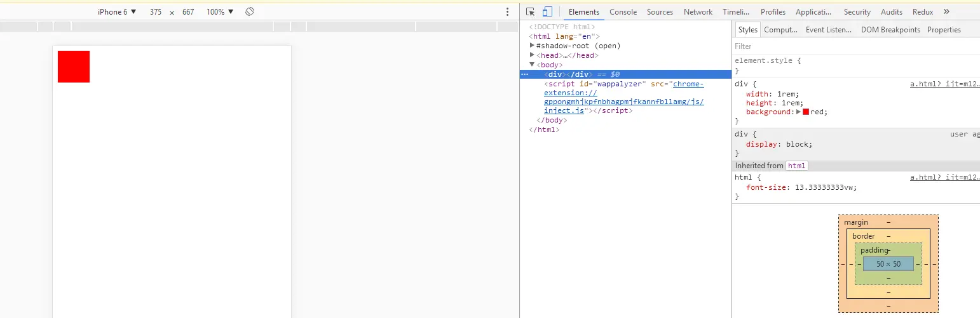Select the html lang="en" node
The height and width of the screenshot is (318, 980).
(564, 36)
